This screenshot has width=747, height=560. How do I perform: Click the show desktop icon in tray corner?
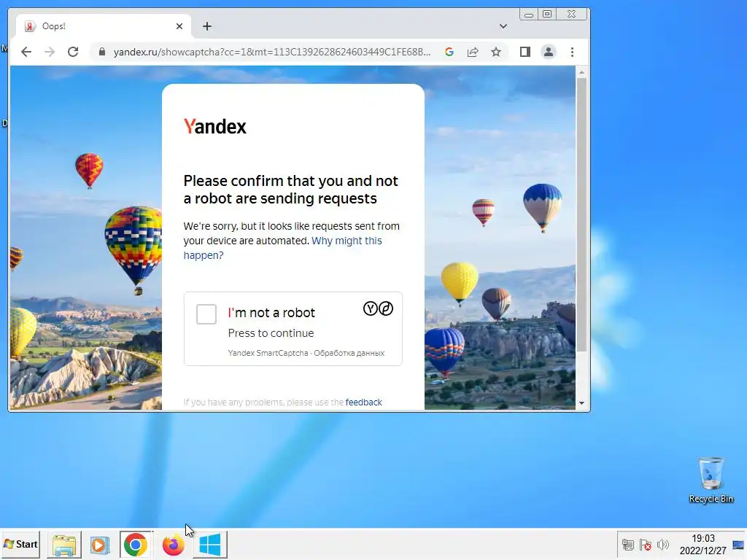[738, 544]
